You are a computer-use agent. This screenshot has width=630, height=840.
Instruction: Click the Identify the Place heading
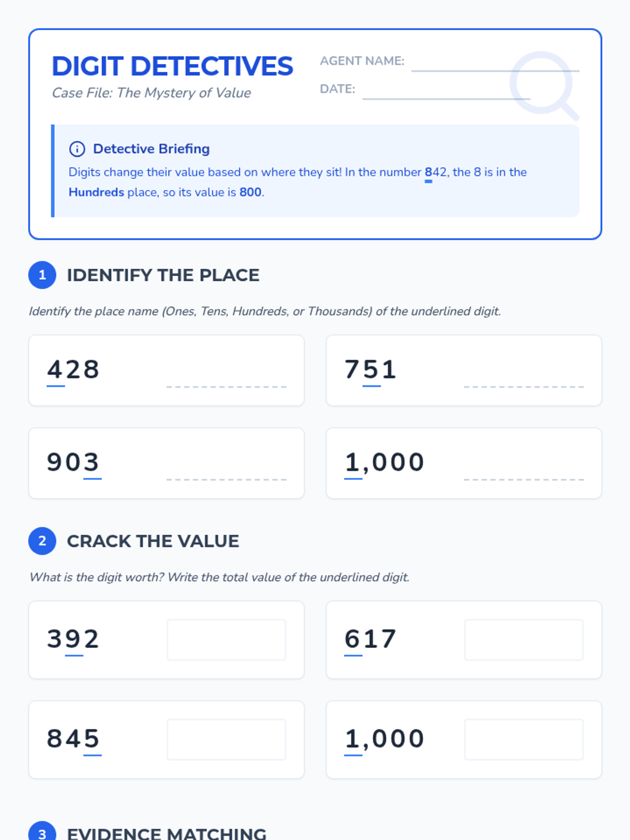163,275
